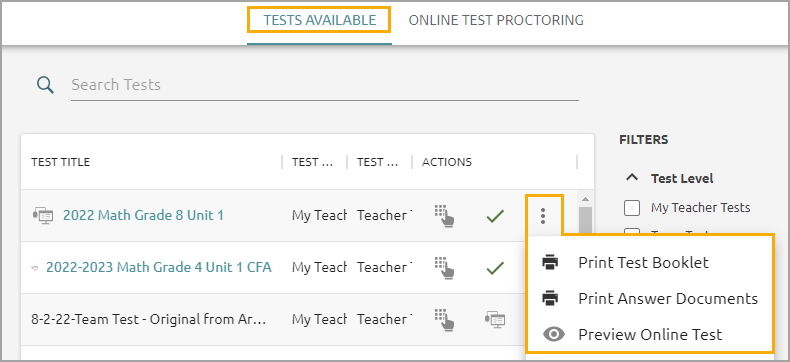Click the online test monitor icon in the 8-2-22-Team Test actions
The height and width of the screenshot is (362, 790).
495,319
